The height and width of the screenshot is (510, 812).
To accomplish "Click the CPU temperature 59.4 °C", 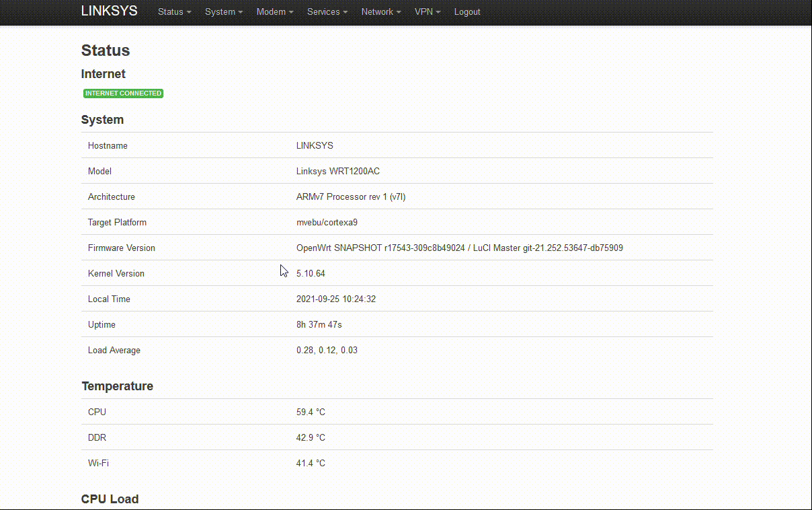I will (311, 412).
